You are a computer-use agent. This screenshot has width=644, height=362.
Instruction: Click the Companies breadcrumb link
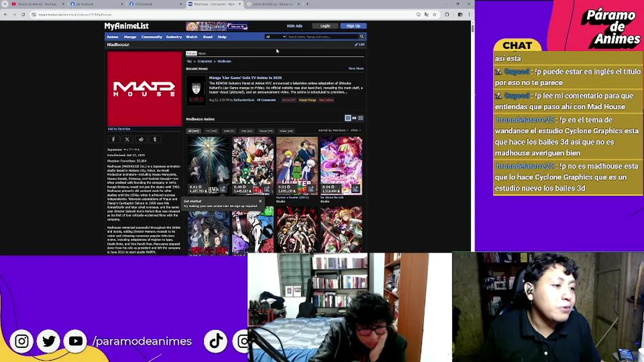(x=204, y=61)
